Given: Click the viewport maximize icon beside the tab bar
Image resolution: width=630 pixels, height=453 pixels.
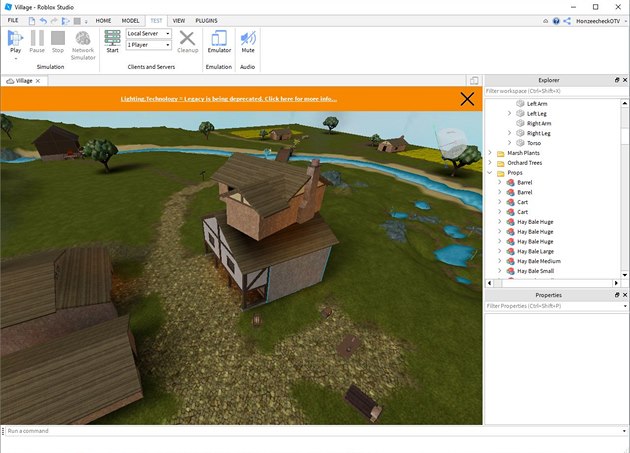Looking at the screenshot, I should pyautogui.click(x=474, y=80).
